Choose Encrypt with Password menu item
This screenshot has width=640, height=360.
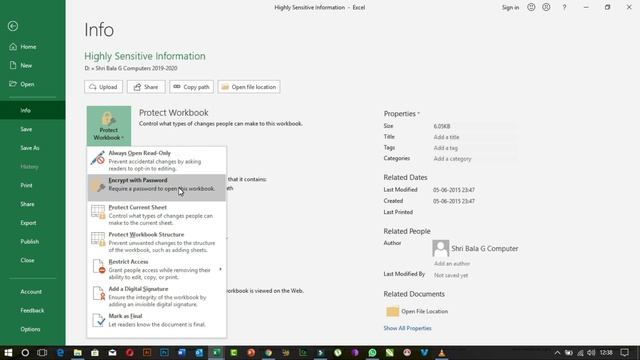157,187
